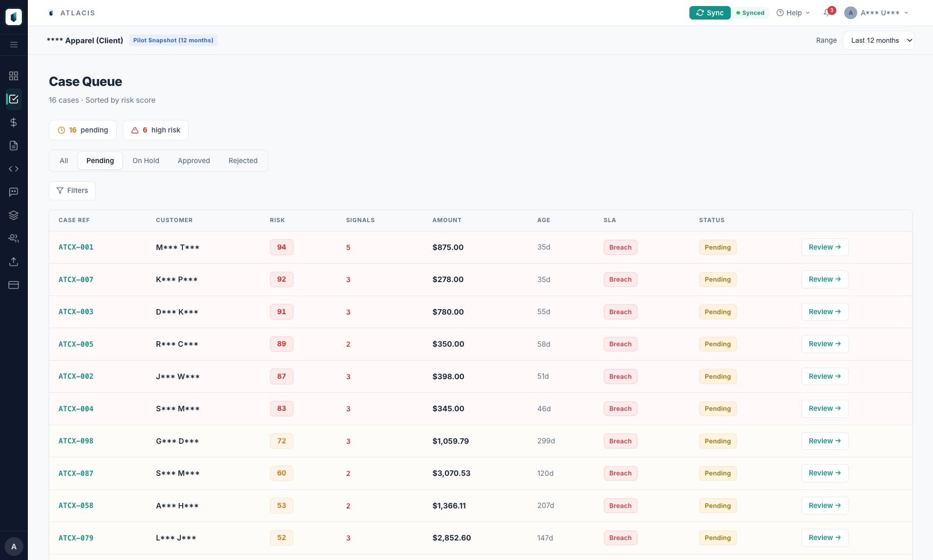Click customer A*** H*** cell
The height and width of the screenshot is (560, 933).
click(178, 506)
